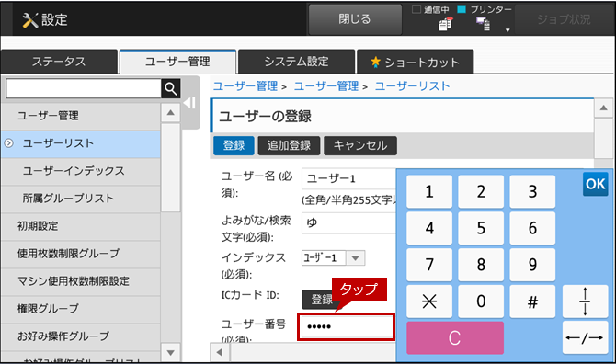This screenshot has width=616, height=364.
Task: Collapse sidebar with the left-arrow handle
Action: pyautogui.click(x=189, y=103)
